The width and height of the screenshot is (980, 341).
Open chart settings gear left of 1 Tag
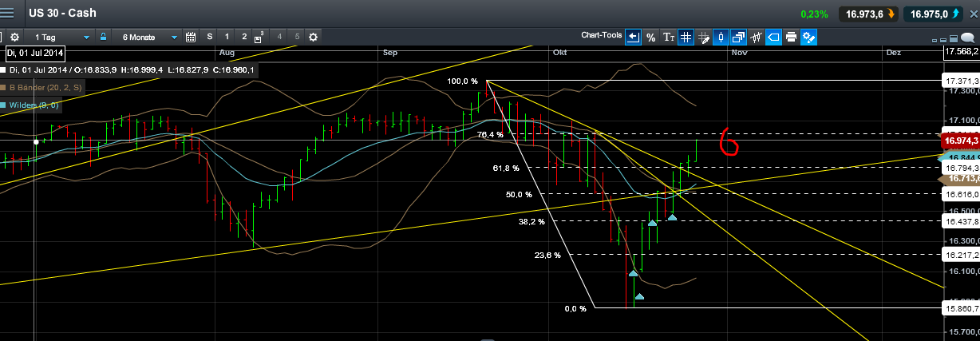tap(14, 37)
